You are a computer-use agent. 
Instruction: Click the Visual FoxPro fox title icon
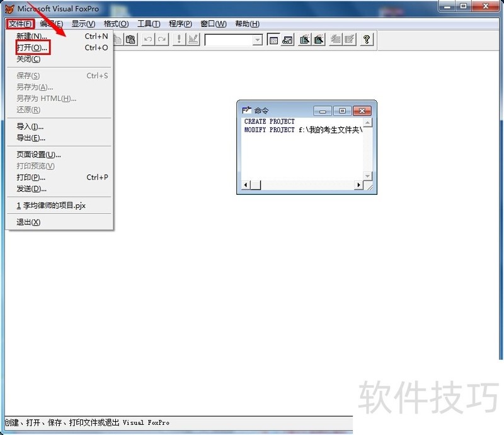[x=9, y=9]
